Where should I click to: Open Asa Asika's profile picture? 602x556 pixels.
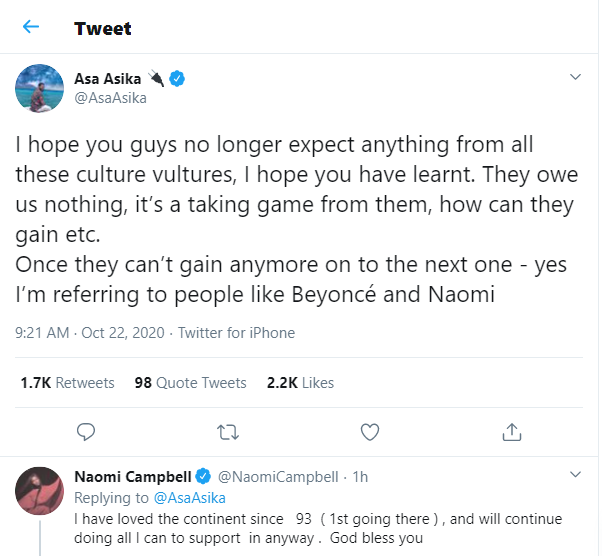tap(40, 88)
